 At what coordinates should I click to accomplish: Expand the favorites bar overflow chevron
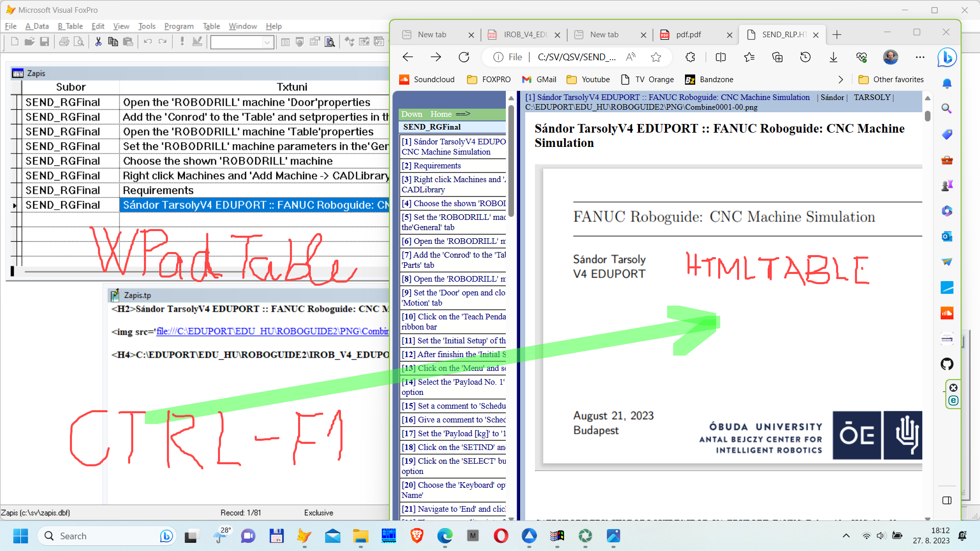841,80
